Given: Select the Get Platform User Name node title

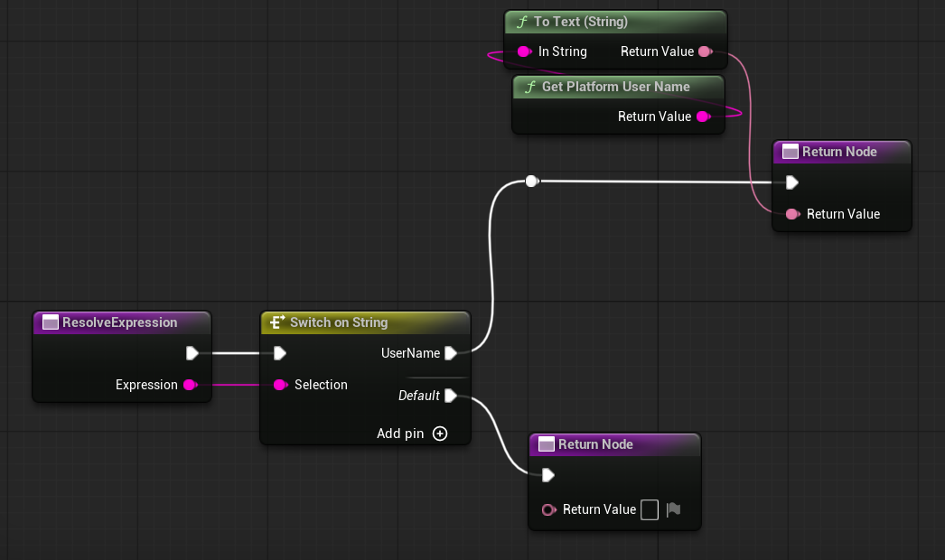Looking at the screenshot, I should pyautogui.click(x=616, y=87).
